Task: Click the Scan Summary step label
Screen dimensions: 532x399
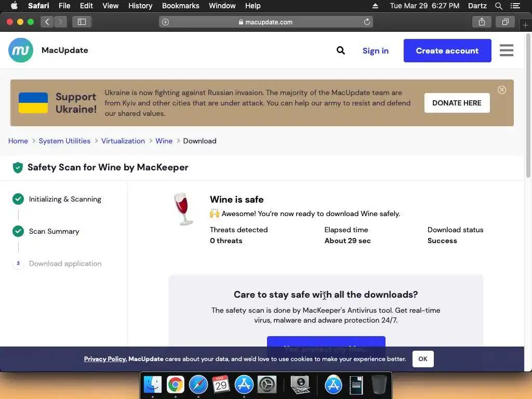Action: point(54,231)
